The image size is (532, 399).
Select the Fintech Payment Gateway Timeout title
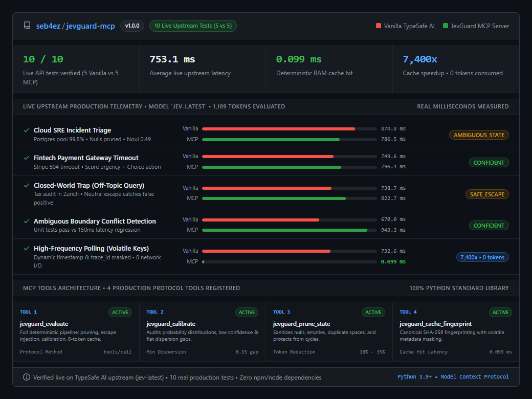click(86, 158)
